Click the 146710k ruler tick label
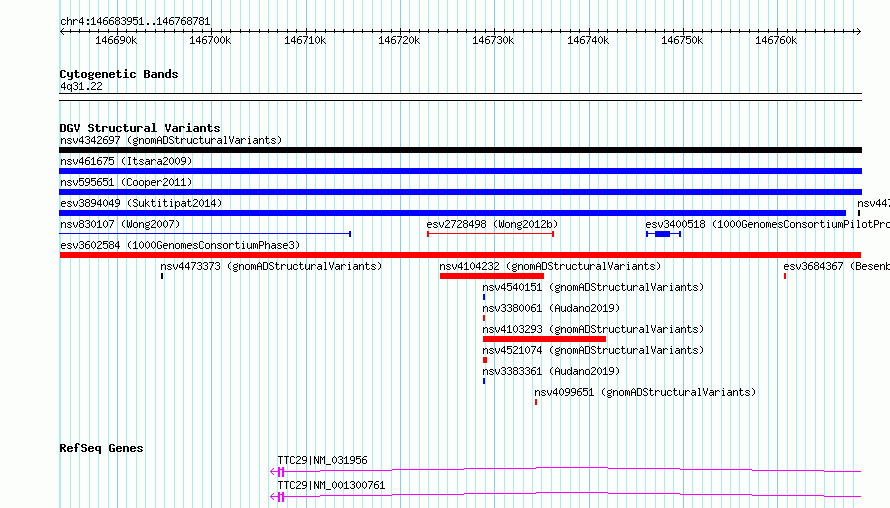890x508 pixels. (305, 40)
